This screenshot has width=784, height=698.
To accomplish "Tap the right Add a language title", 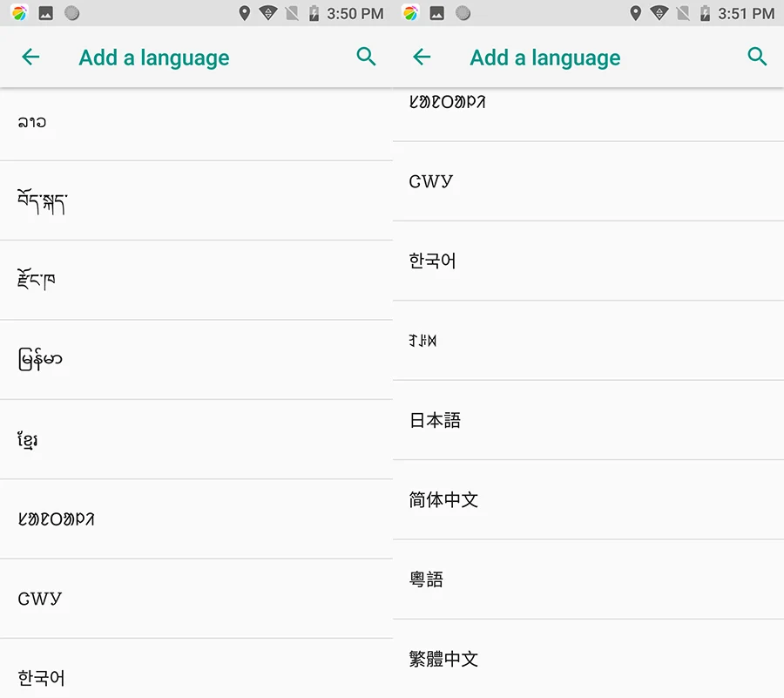I will point(545,58).
